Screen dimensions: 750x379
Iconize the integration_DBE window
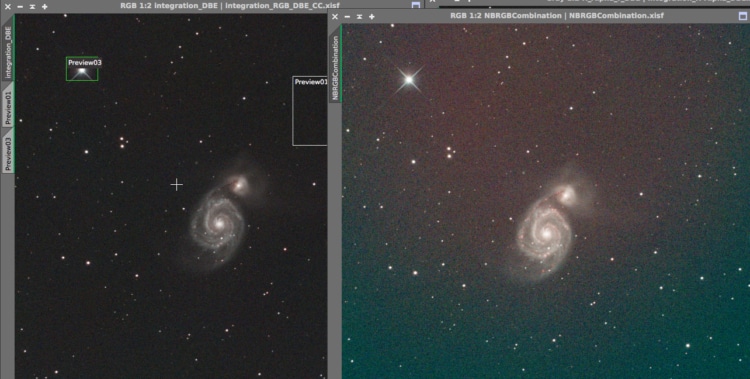(x=20, y=7)
